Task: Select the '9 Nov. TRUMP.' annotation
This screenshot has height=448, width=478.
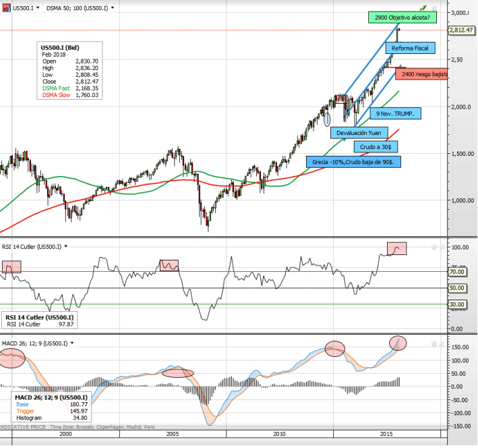Action: (395, 113)
